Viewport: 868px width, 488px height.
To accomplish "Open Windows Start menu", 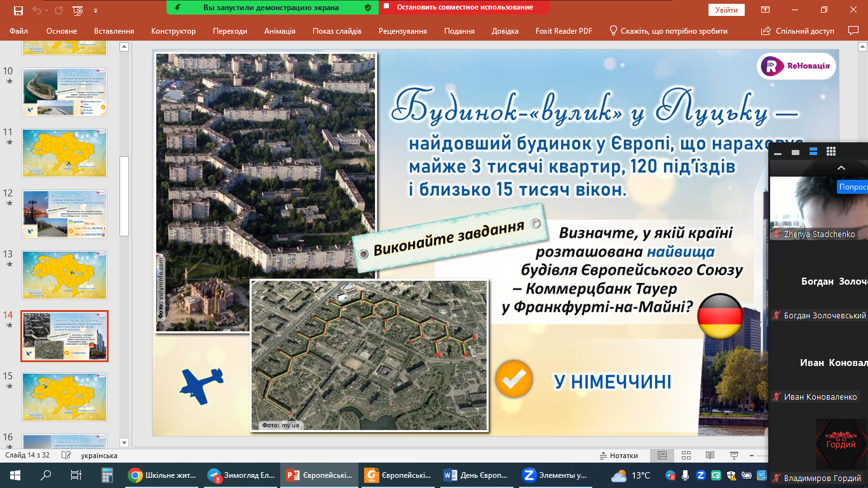I will pyautogui.click(x=15, y=475).
